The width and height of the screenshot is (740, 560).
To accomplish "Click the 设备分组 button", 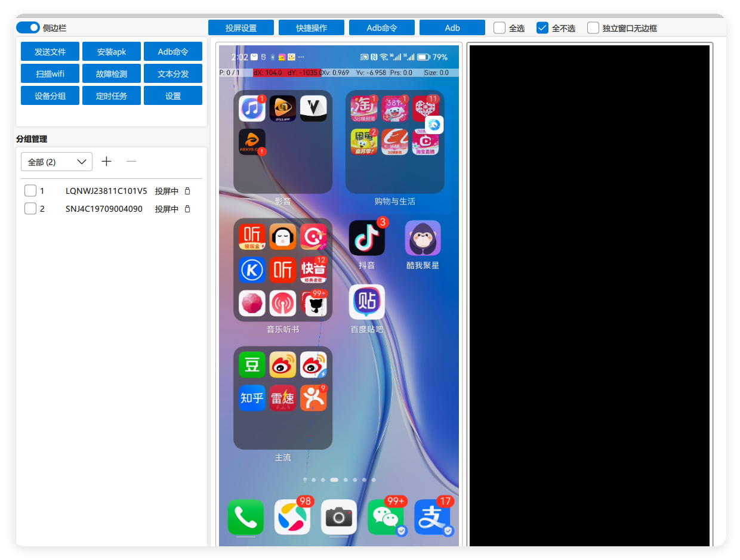I will (50, 95).
